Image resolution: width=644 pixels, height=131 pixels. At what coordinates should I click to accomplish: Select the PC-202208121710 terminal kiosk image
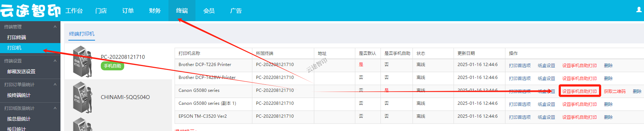(82, 61)
